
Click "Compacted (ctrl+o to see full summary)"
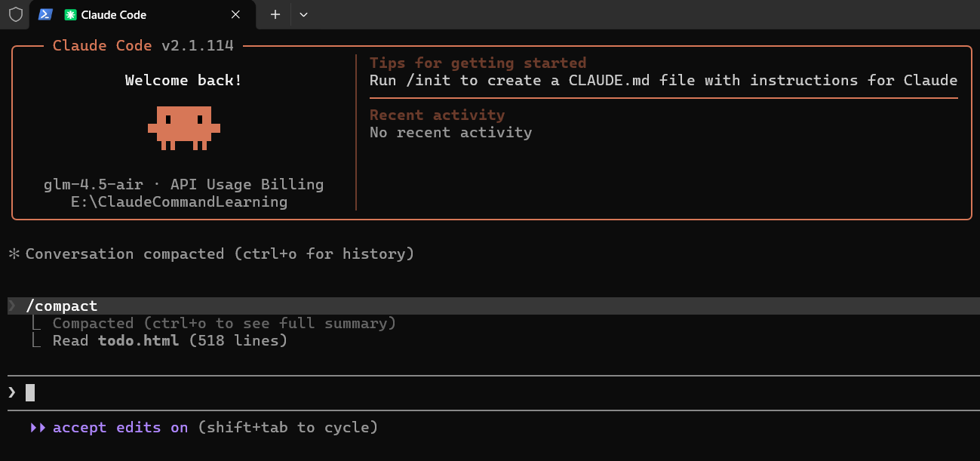(x=224, y=323)
